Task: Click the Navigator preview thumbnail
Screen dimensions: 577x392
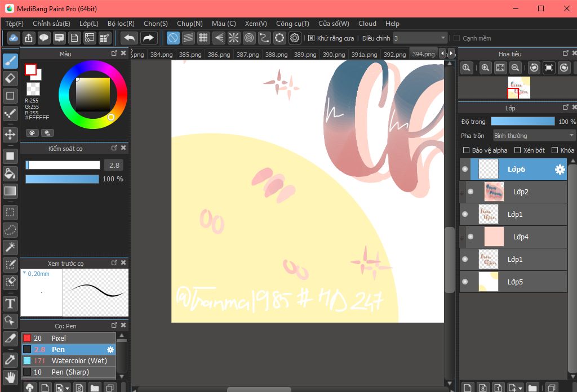Action: [x=519, y=87]
